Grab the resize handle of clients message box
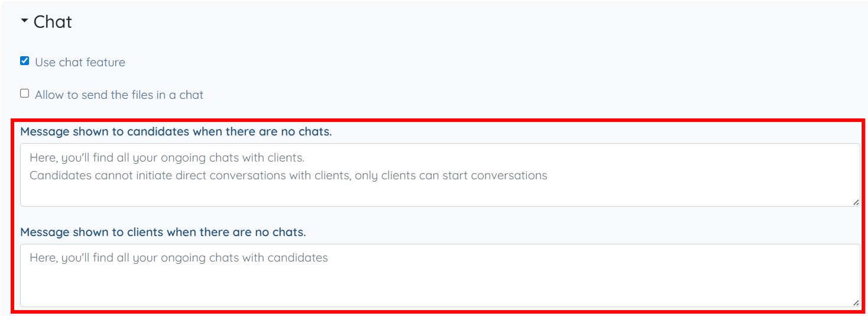 point(856,302)
